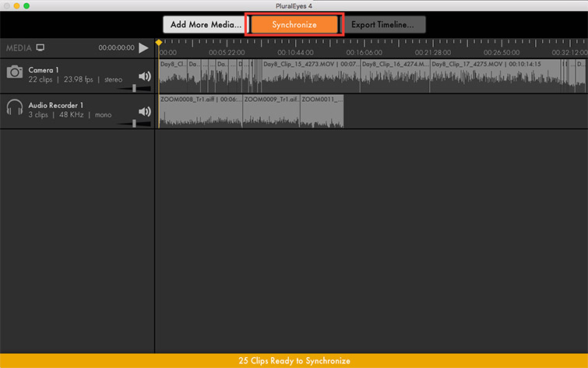Click the Add More Media button

click(x=206, y=24)
